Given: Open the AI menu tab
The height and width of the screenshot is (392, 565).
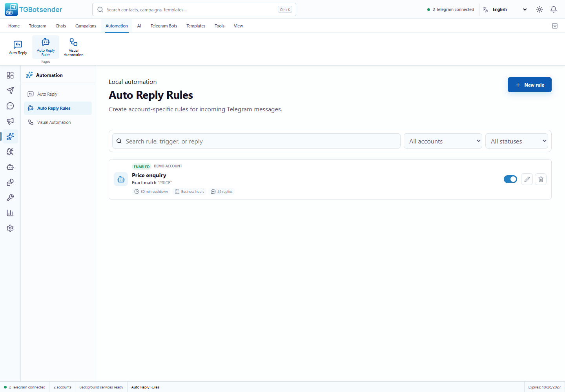Looking at the screenshot, I should coord(139,26).
